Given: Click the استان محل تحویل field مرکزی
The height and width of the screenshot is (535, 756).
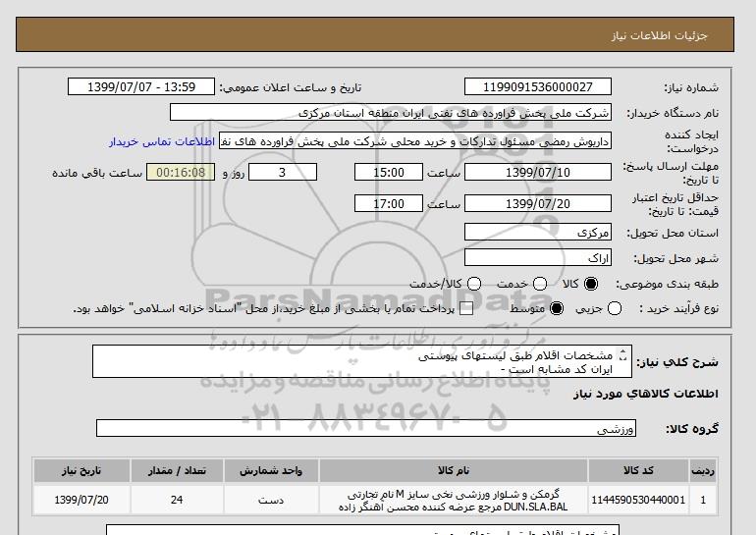Looking at the screenshot, I should [538, 232].
